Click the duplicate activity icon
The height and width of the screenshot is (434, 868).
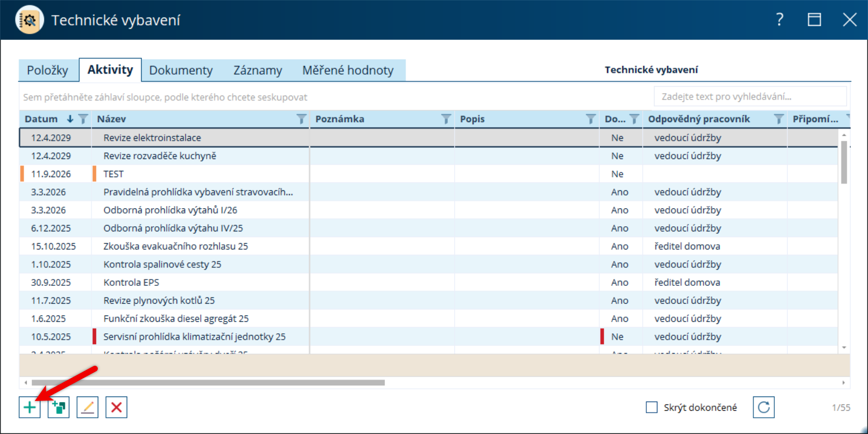[58, 407]
